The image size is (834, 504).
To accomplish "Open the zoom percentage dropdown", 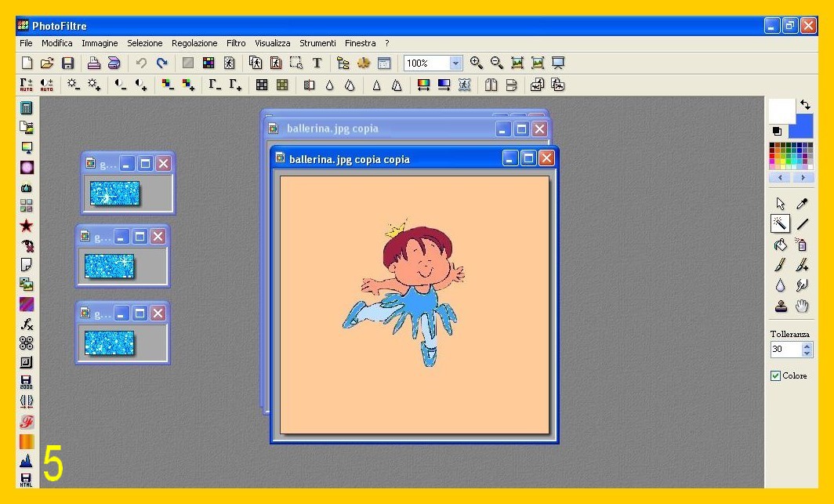I will pyautogui.click(x=456, y=63).
